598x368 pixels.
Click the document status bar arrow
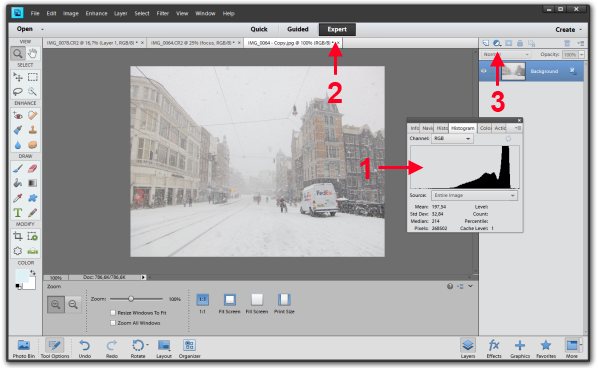pos(143,277)
